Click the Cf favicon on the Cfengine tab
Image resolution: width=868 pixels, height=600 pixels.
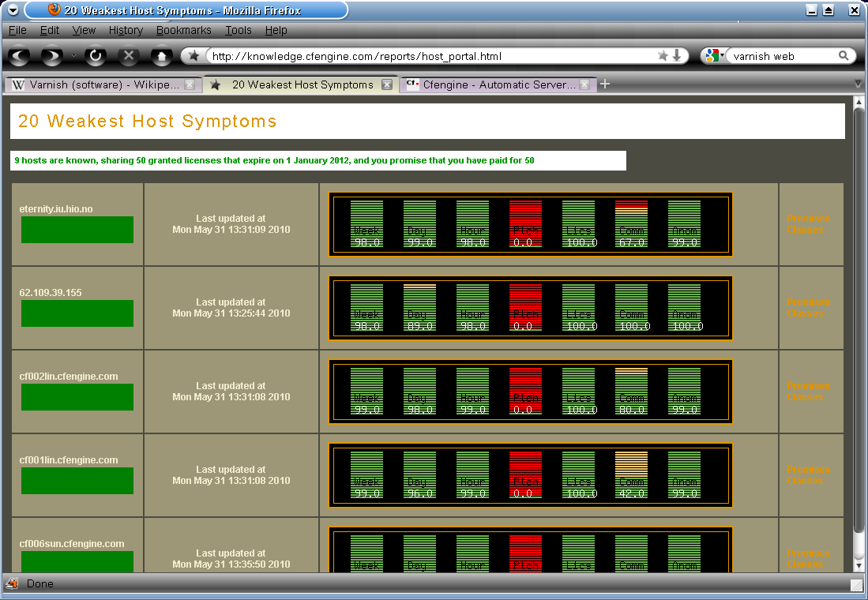pyautogui.click(x=412, y=84)
